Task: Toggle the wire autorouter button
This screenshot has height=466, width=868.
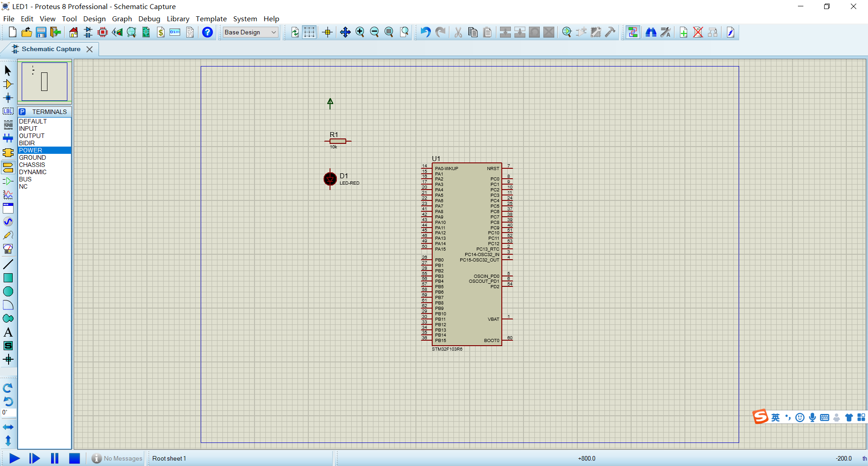Action: click(633, 32)
